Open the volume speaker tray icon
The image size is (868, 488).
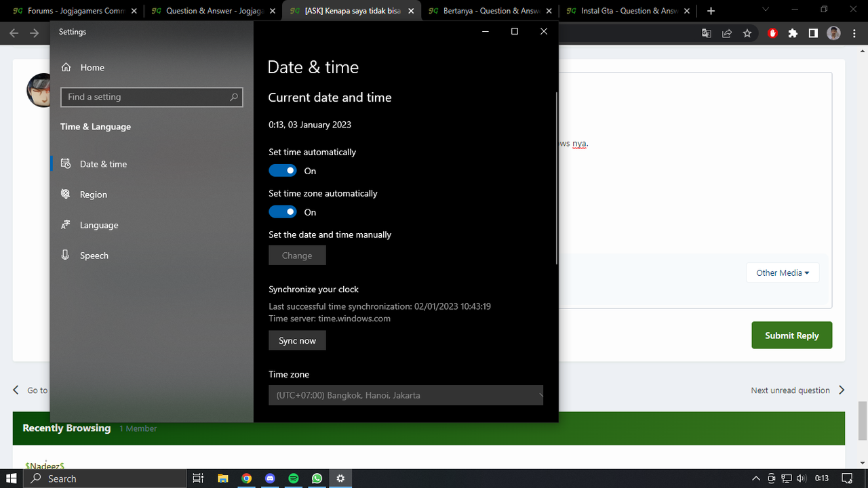click(802, 479)
